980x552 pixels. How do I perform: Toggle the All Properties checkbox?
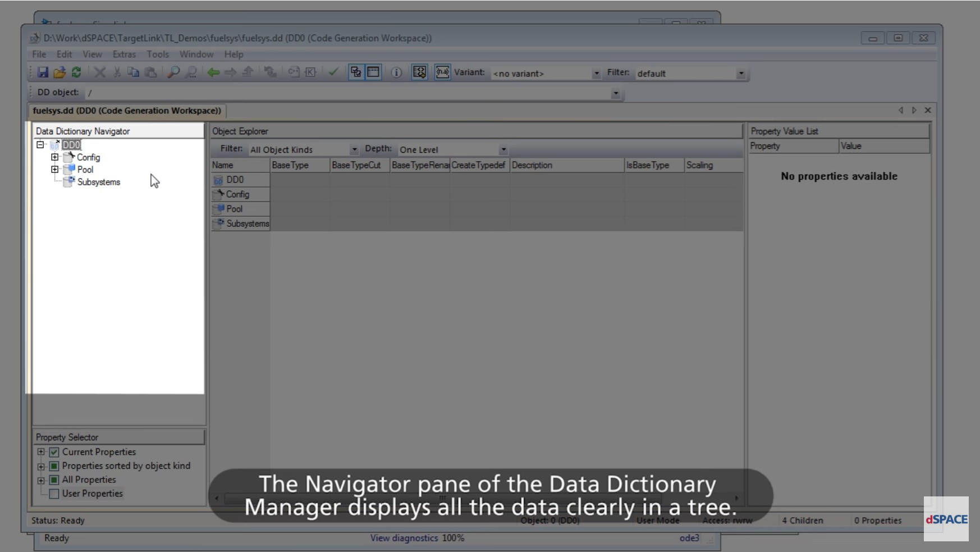tap(54, 480)
